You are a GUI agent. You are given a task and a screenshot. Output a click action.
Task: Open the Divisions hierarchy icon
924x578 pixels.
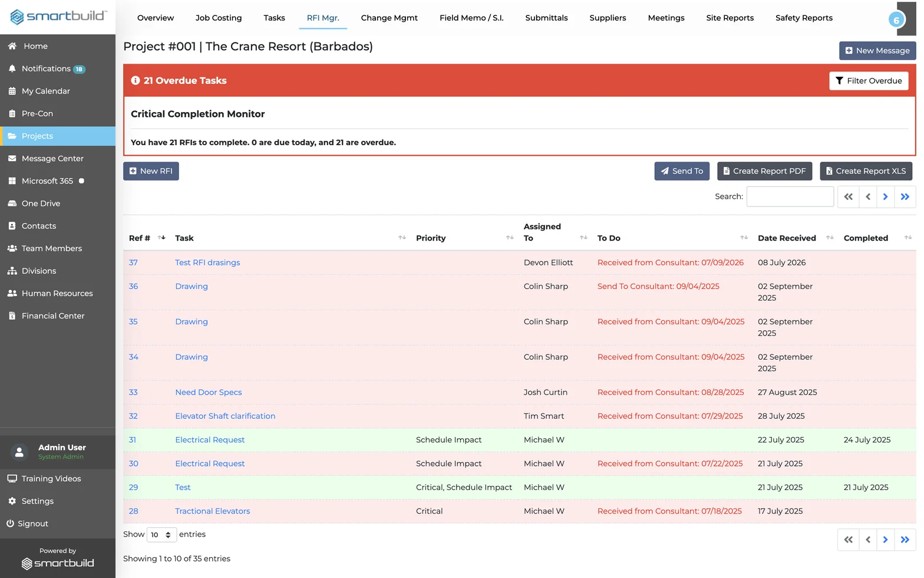[12, 271]
